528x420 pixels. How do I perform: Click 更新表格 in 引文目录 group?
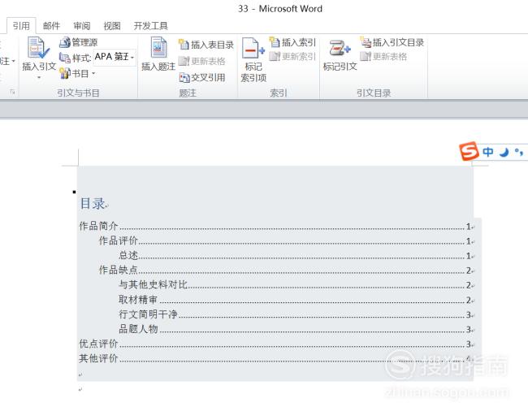coord(383,56)
